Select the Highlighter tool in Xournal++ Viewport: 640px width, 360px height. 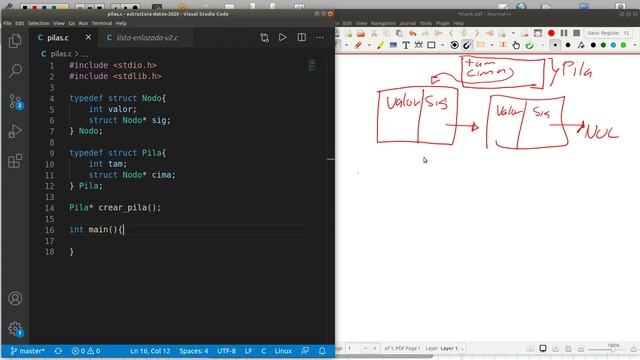click(x=380, y=45)
